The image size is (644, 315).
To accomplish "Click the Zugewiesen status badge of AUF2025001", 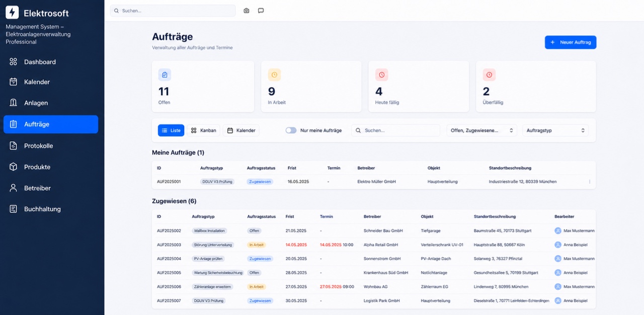I will tap(260, 182).
